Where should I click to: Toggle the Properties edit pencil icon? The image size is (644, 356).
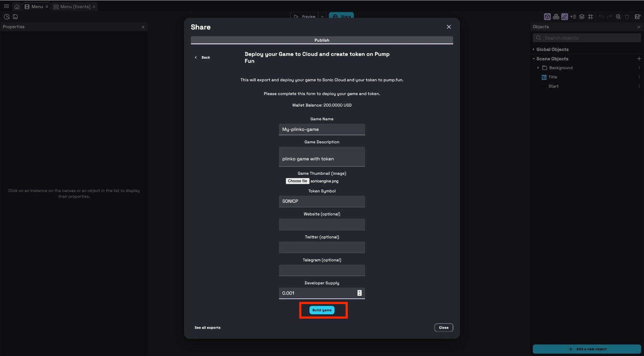tap(565, 17)
